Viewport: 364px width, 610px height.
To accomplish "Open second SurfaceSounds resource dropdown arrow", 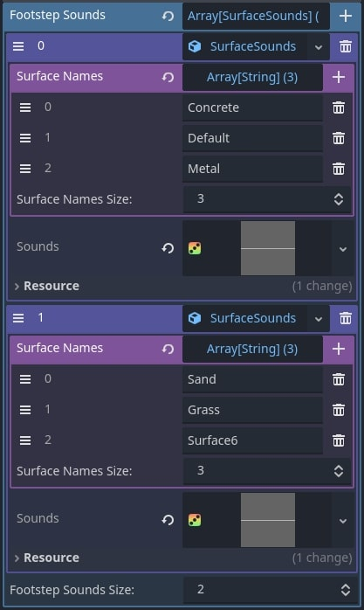I will point(318,319).
